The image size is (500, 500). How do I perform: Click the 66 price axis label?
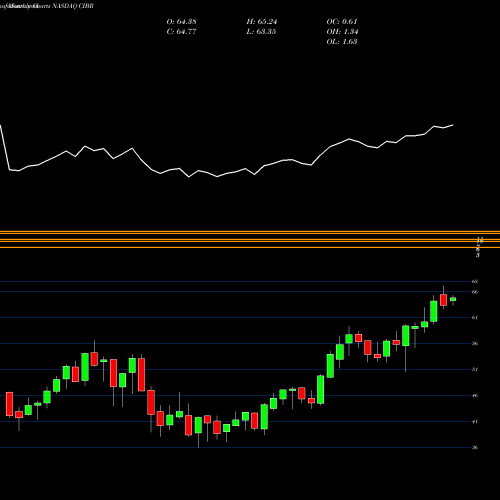(x=475, y=292)
